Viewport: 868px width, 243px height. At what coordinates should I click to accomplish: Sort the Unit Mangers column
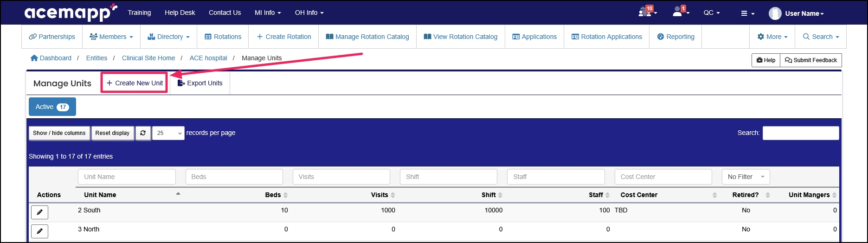(835, 195)
